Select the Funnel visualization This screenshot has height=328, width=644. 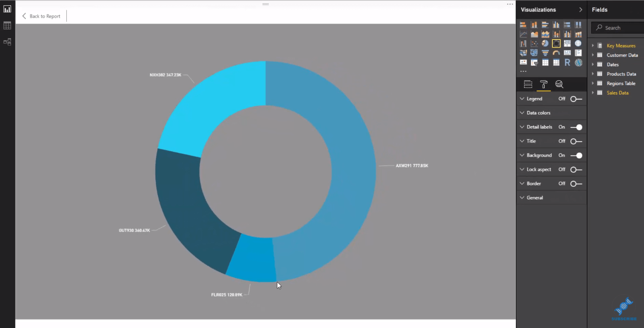pyautogui.click(x=545, y=53)
